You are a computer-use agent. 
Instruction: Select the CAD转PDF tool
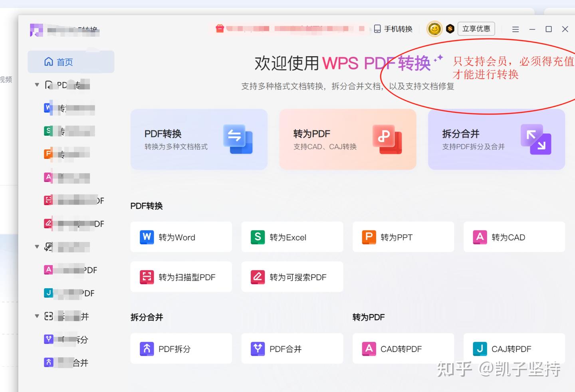click(x=402, y=348)
